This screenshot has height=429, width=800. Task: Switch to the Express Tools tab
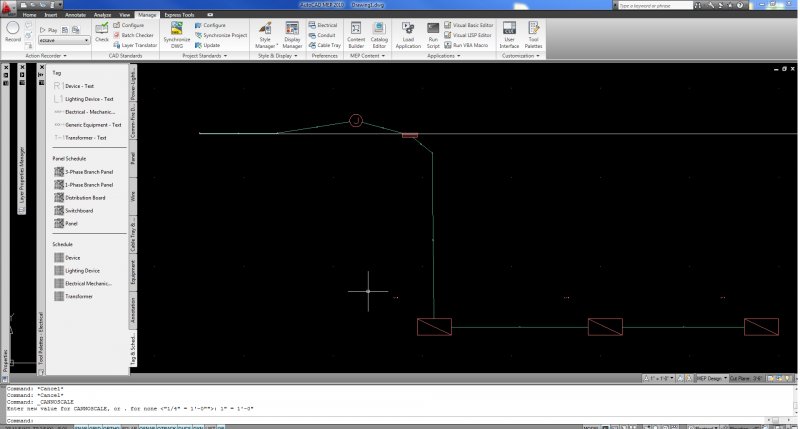(179, 15)
